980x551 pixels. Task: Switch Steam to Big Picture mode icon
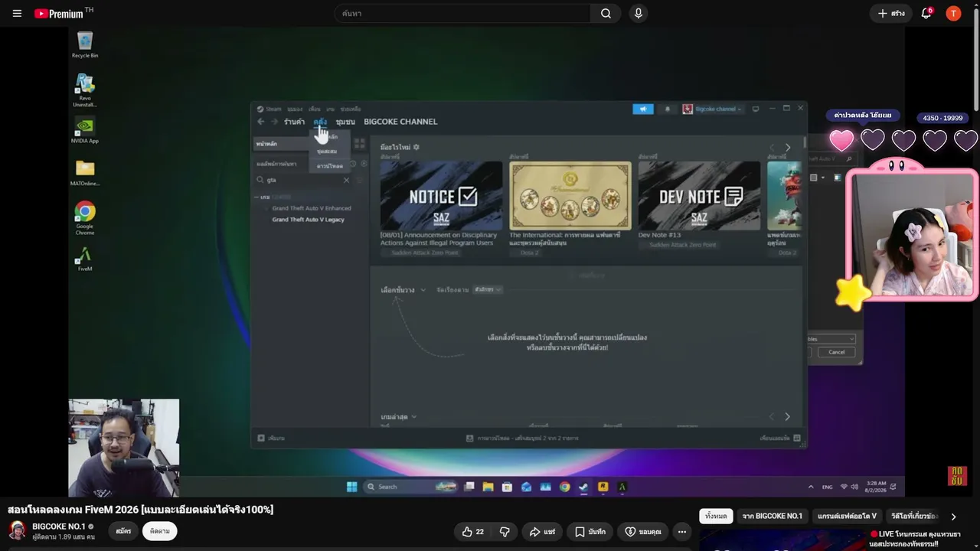[x=756, y=109]
